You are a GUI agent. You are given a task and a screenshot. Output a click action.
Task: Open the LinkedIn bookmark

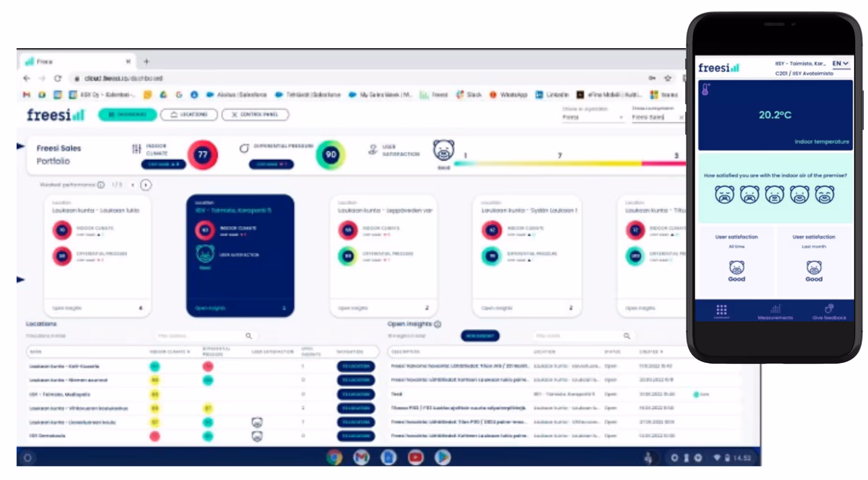552,95
